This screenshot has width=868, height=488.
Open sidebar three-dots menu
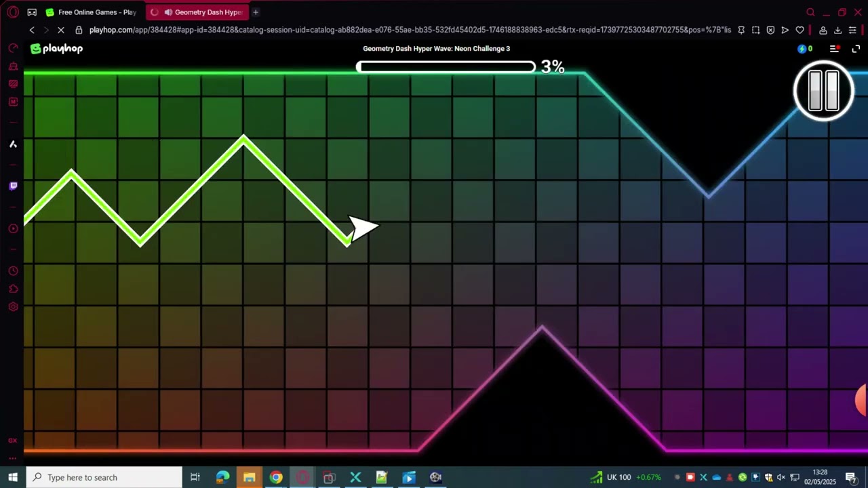[13, 458]
